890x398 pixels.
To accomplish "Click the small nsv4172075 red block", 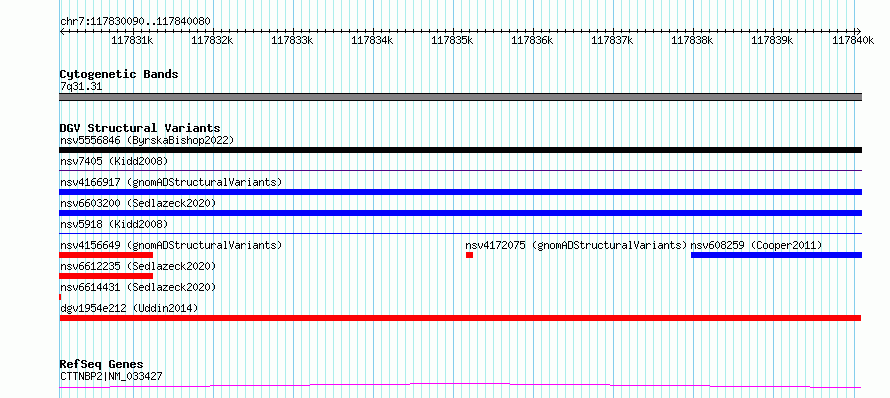I will tap(469, 255).
